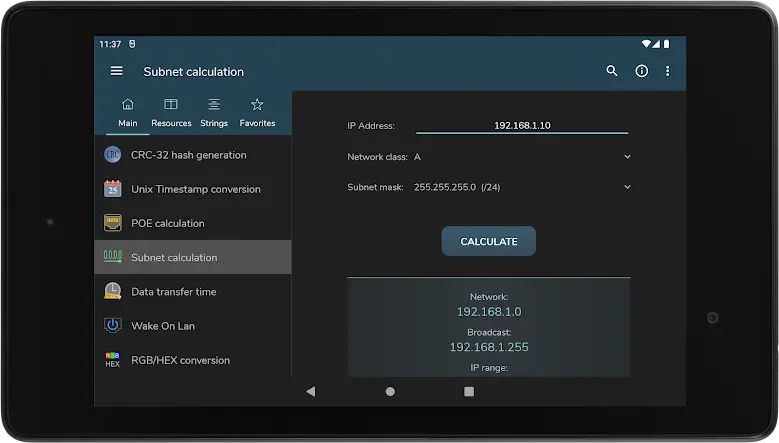Expand the Network class dropdown arrow
Viewport: 779px width, 443px height.
pos(627,156)
